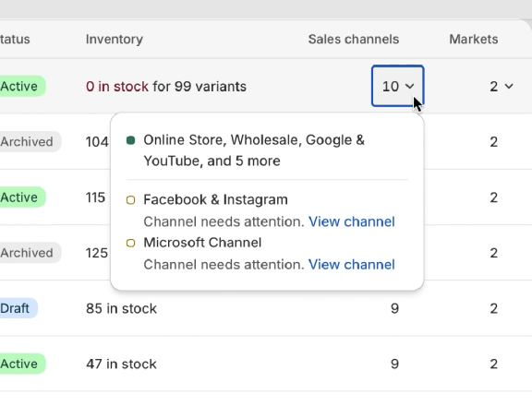Open View channel link for Facebook & Instagram
Image resolution: width=532 pixels, height=406 pixels.
click(x=352, y=221)
